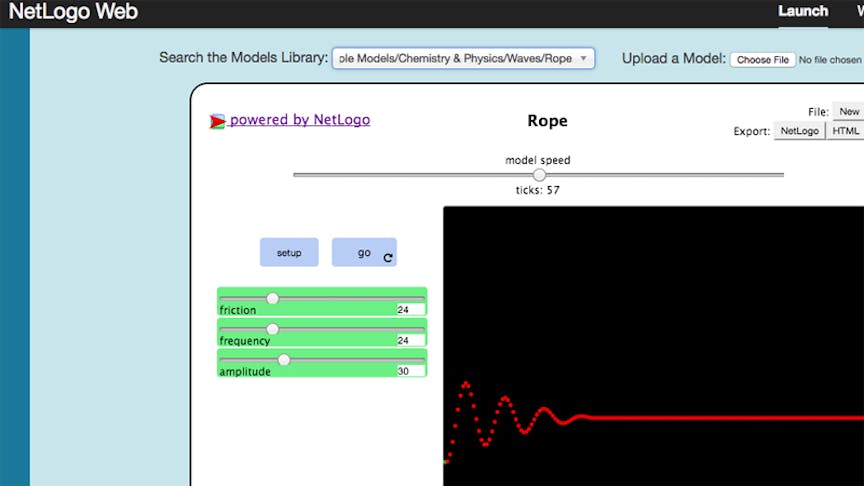864x486 pixels.
Task: Click the forever loop icon on go
Action: coord(388,258)
